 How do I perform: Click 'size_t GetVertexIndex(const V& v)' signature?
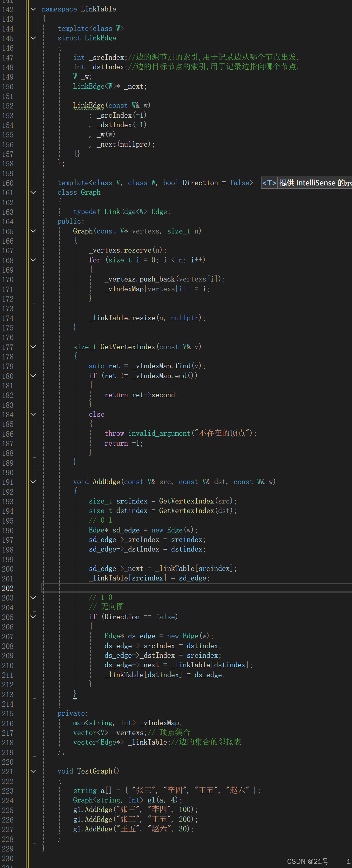[x=137, y=347]
